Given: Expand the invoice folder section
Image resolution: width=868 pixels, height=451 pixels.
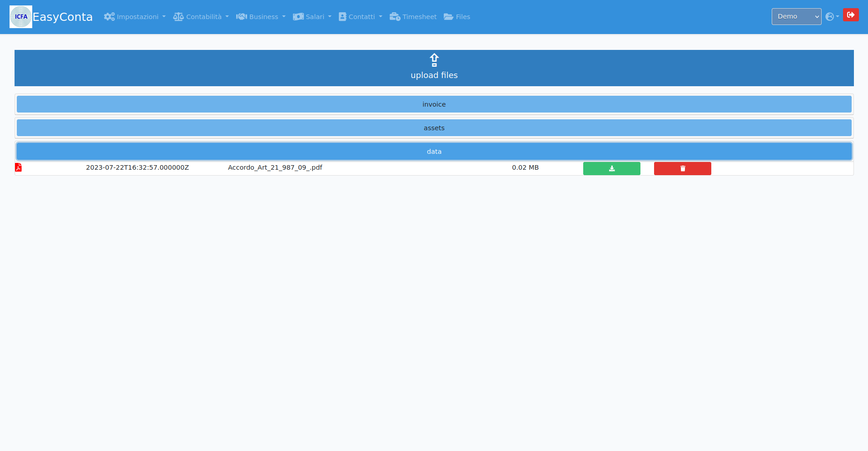Looking at the screenshot, I should pos(434,104).
